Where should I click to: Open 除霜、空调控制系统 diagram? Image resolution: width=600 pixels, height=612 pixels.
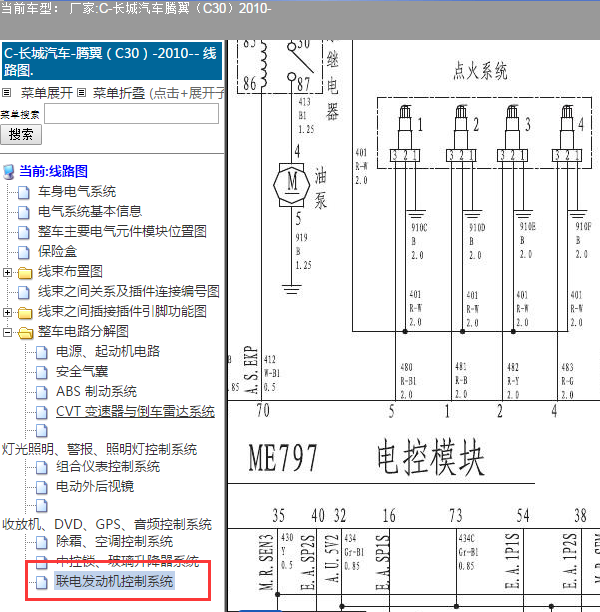[x=115, y=541]
